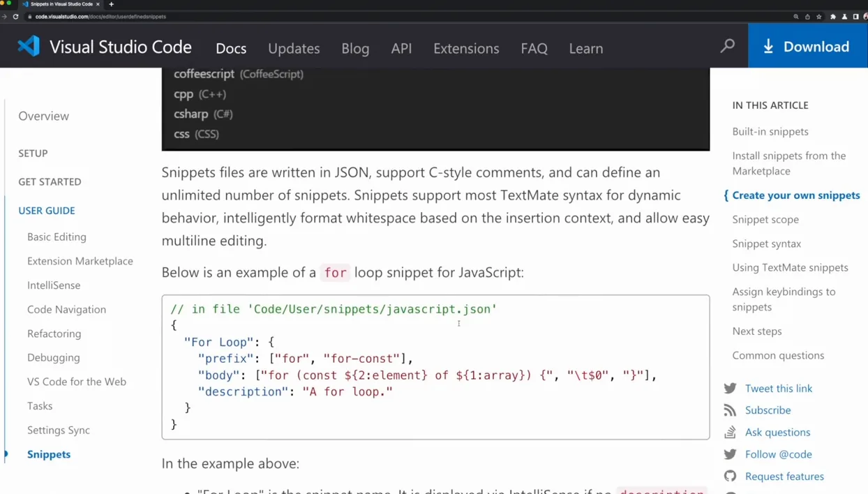The height and width of the screenshot is (494, 868).
Task: Open Basic Editing in the sidebar
Action: click(57, 237)
